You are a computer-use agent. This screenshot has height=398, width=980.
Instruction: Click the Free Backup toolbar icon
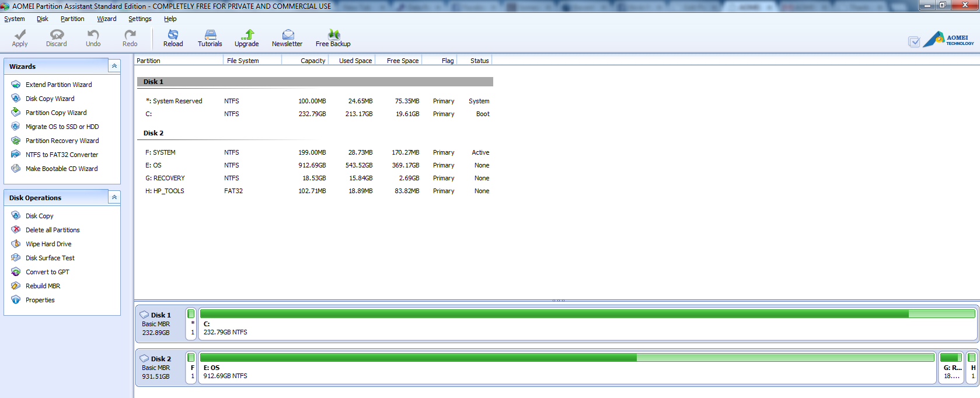click(x=333, y=34)
